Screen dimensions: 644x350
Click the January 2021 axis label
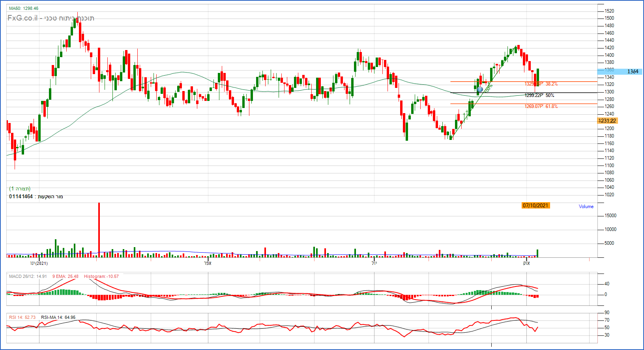39,263
